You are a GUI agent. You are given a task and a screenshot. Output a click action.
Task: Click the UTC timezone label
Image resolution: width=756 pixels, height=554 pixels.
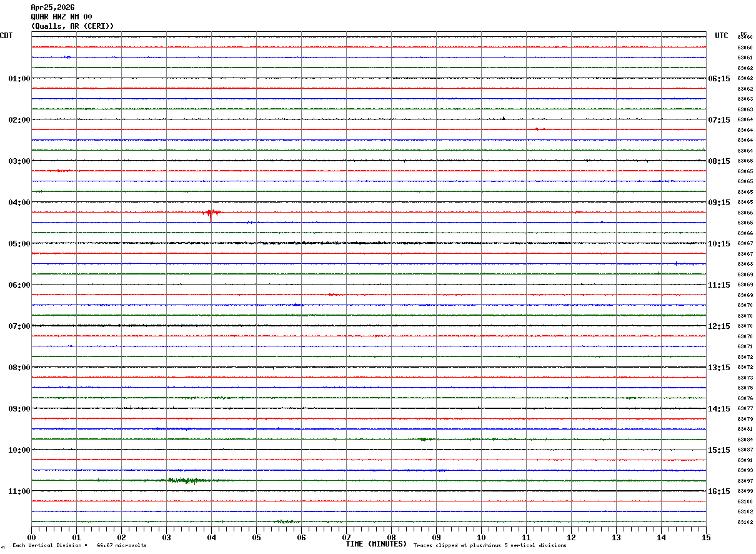click(x=722, y=36)
